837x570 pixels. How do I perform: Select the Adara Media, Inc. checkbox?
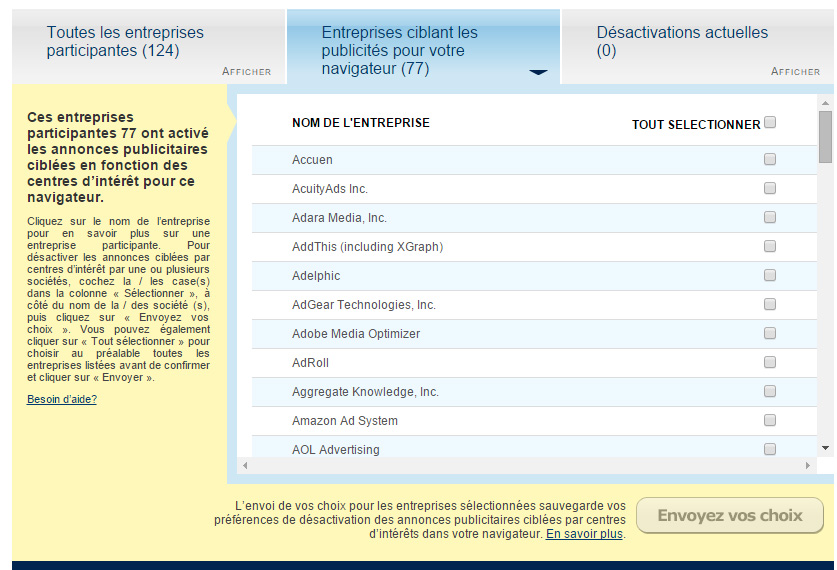[x=770, y=217]
